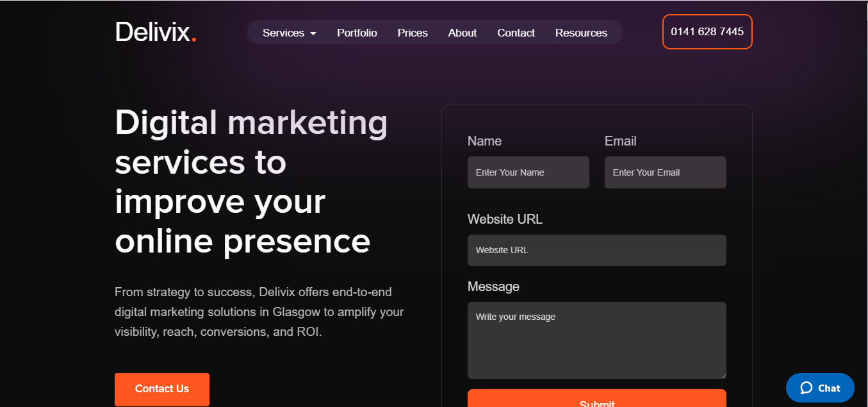868x407 pixels.
Task: Open Contact from the top navigation
Action: coord(516,33)
